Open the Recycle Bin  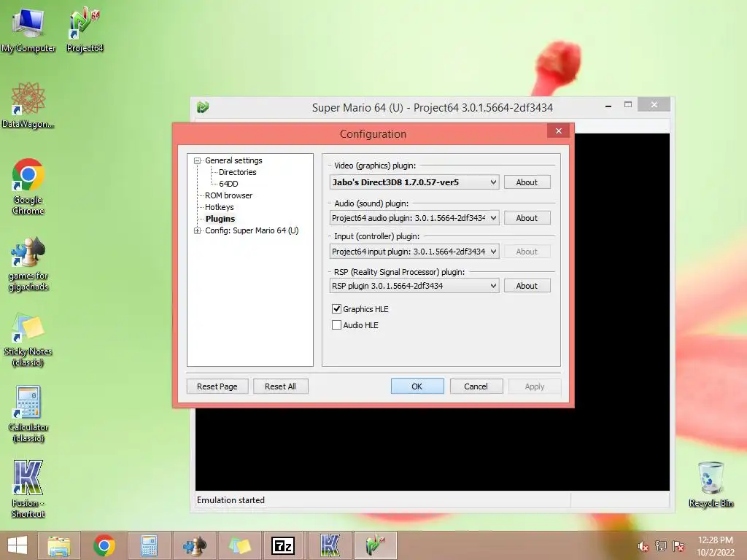click(711, 484)
